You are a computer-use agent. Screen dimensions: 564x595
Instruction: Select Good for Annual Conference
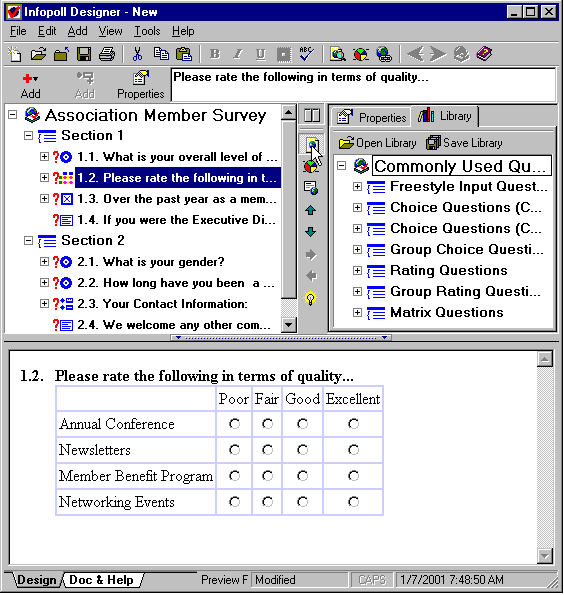[x=302, y=423]
